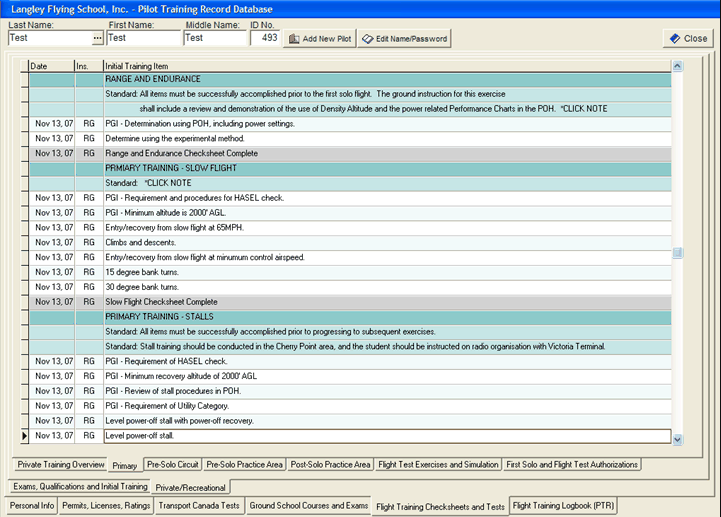Open First Solo and Flight Test Authorizations
The width and height of the screenshot is (721, 517).
pyautogui.click(x=573, y=465)
